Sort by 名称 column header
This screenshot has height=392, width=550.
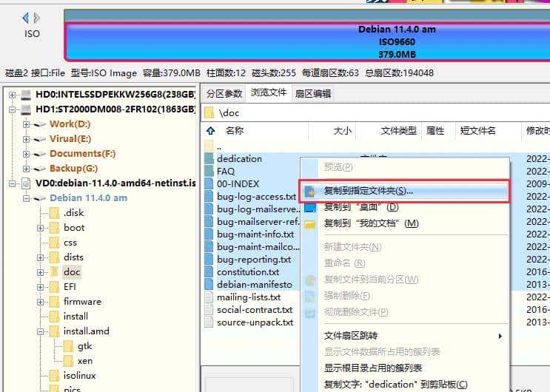[x=235, y=131]
